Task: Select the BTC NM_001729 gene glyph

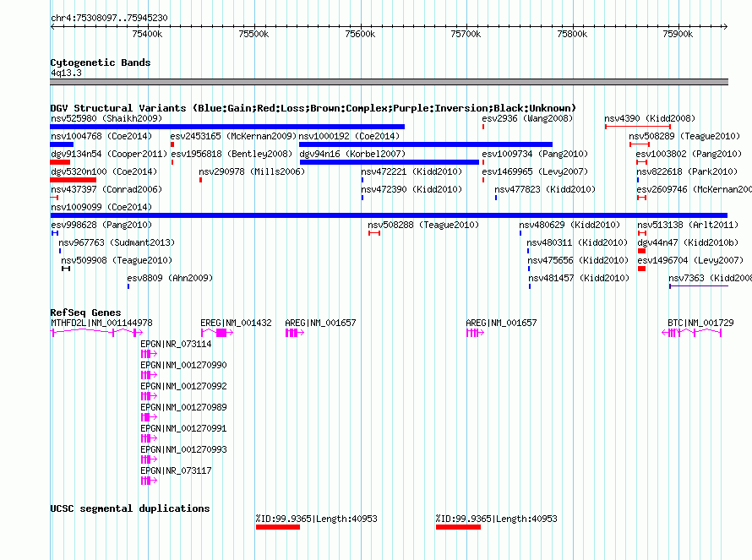Action: [x=691, y=333]
